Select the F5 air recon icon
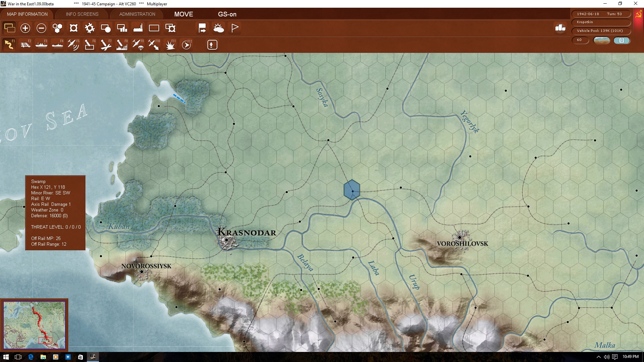 [x=73, y=45]
